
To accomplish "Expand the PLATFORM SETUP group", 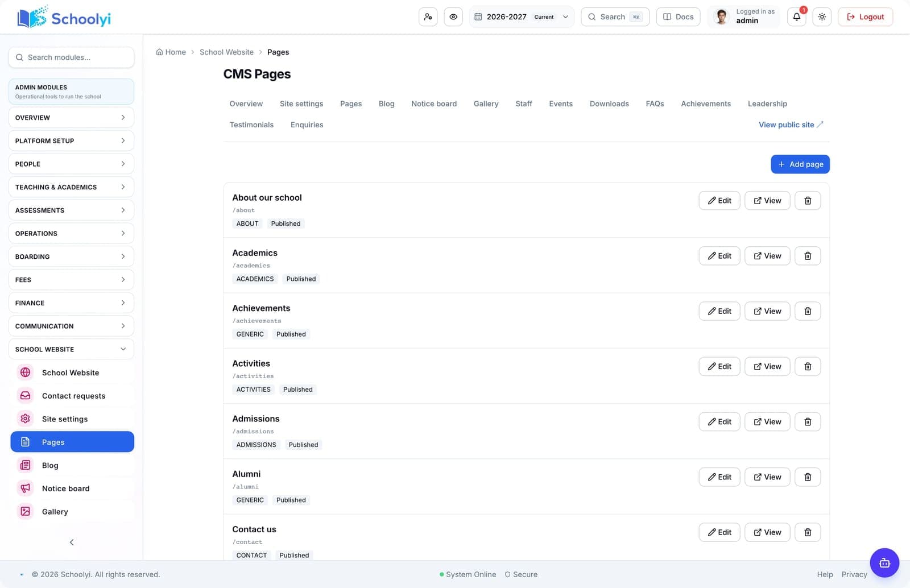I will click(x=71, y=140).
